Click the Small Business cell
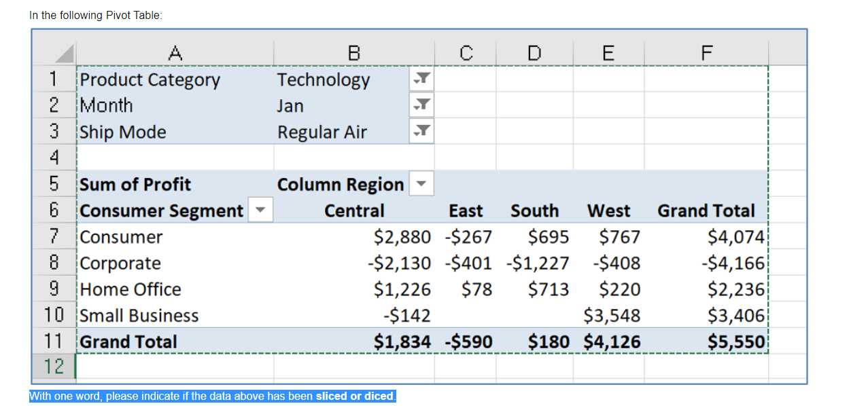 138,315
